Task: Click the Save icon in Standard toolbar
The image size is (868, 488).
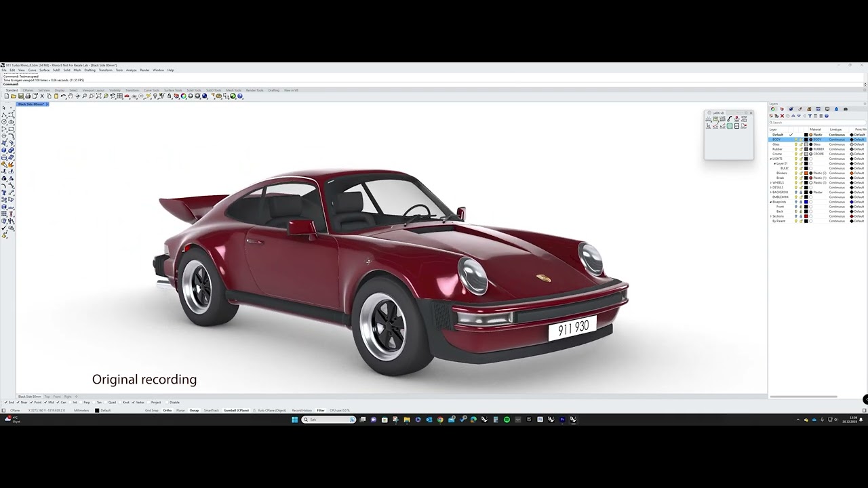Action: (x=20, y=96)
